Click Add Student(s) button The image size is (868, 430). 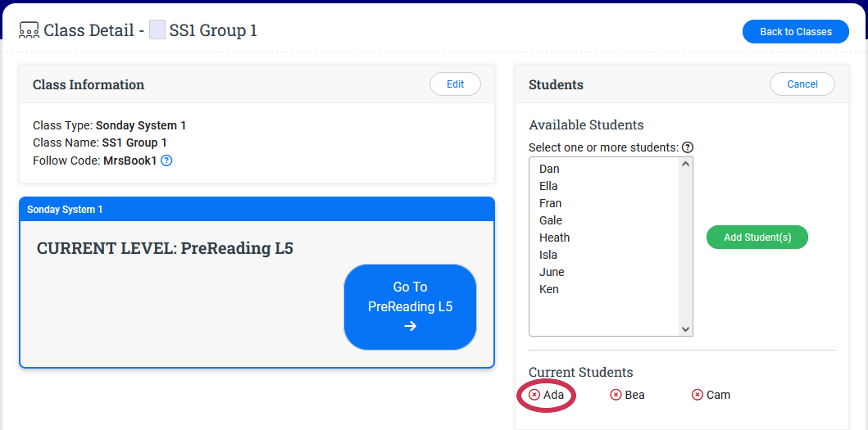757,238
